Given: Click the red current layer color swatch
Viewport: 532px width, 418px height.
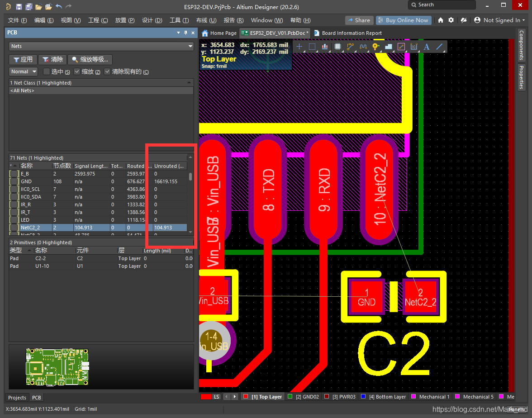Looking at the screenshot, I should (206, 397).
